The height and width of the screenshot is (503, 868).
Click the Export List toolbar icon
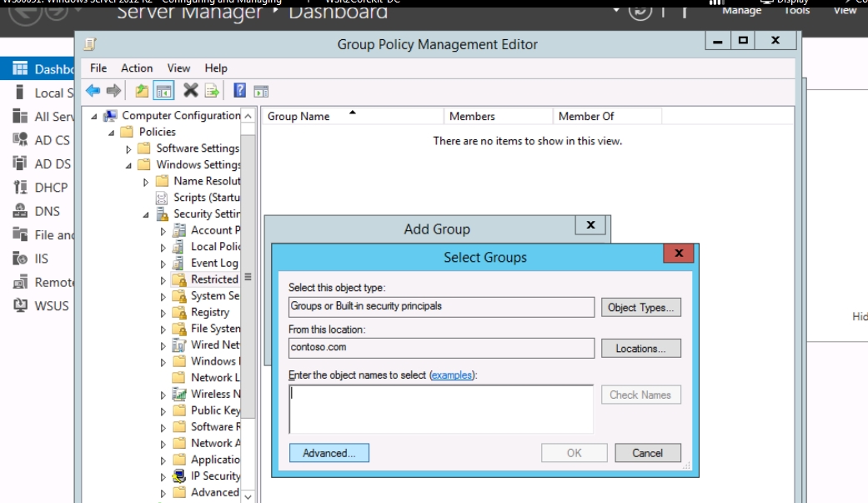click(x=212, y=91)
